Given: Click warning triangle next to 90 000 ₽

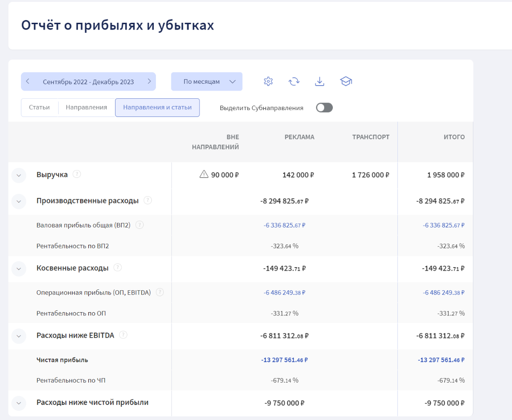Looking at the screenshot, I should point(204,174).
